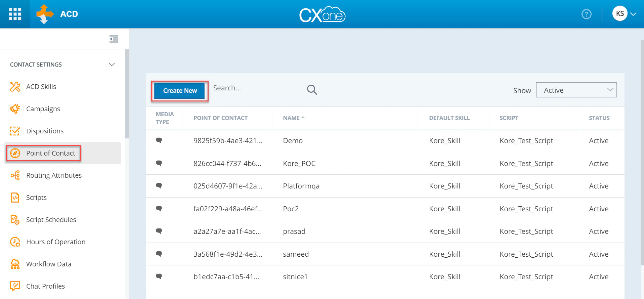The image size is (644, 299).
Task: Open Dispositions menu item
Action: pos(62,131)
